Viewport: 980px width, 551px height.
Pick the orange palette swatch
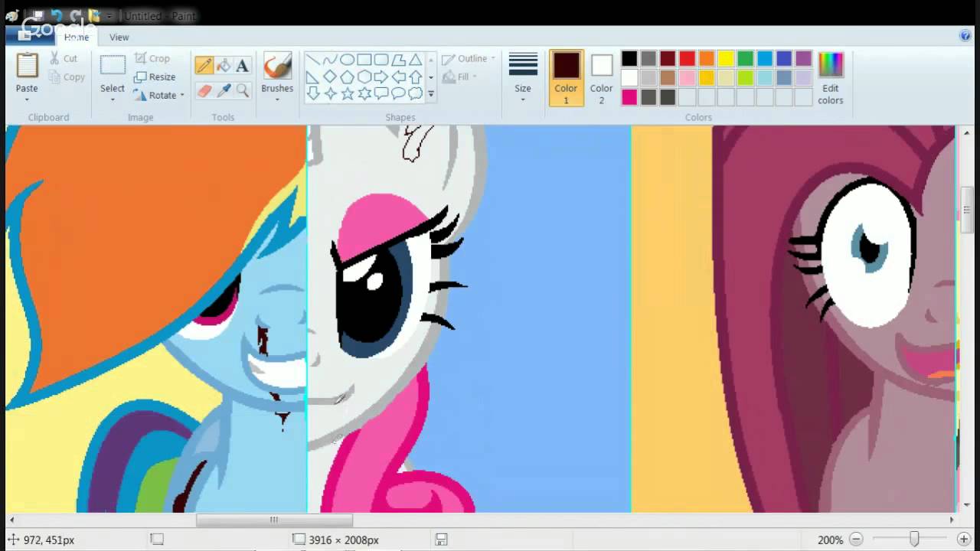[707, 59]
